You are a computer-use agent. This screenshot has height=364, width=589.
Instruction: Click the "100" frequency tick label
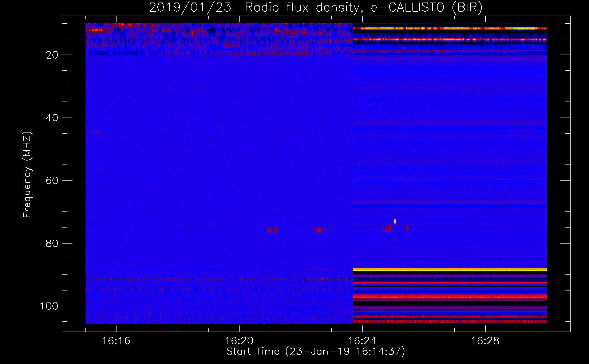click(49, 306)
